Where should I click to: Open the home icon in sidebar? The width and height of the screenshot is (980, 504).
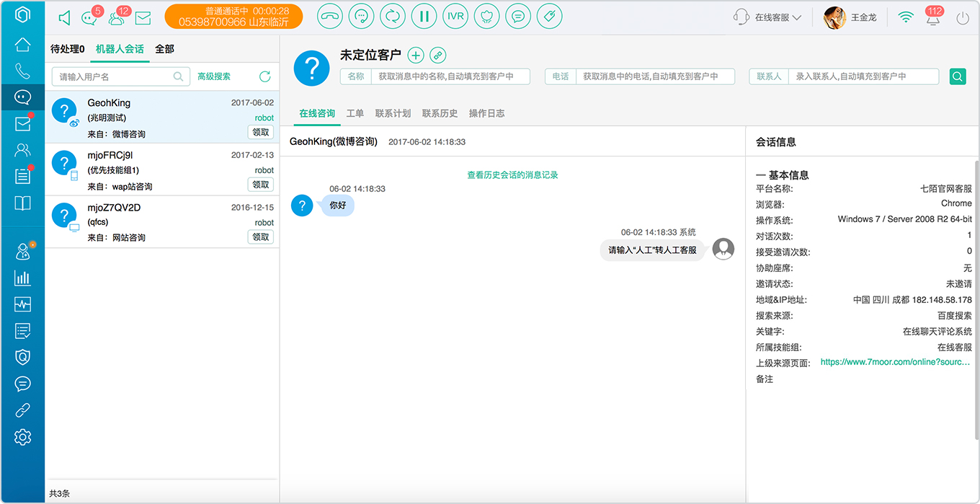22,45
